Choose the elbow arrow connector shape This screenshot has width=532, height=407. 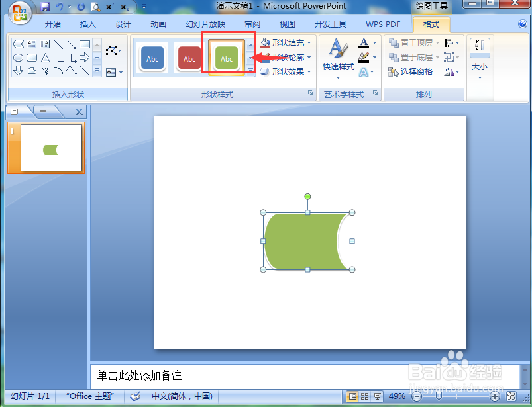click(x=72, y=58)
